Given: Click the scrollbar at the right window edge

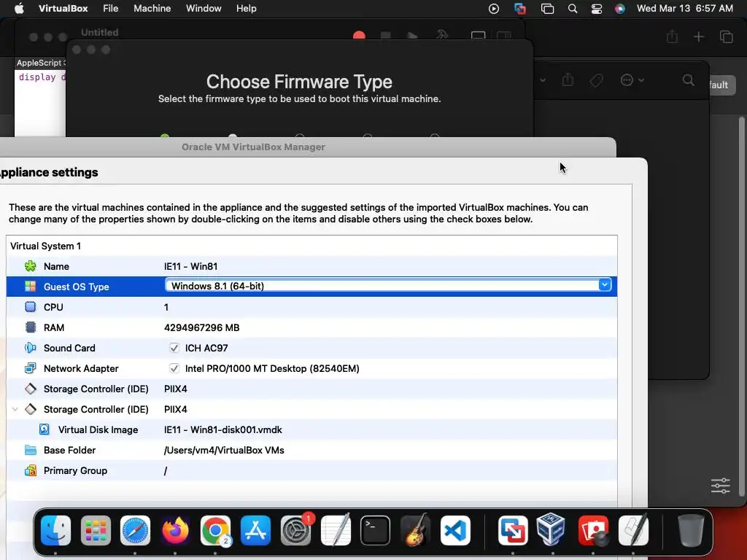Looking at the screenshot, I should tap(741, 305).
